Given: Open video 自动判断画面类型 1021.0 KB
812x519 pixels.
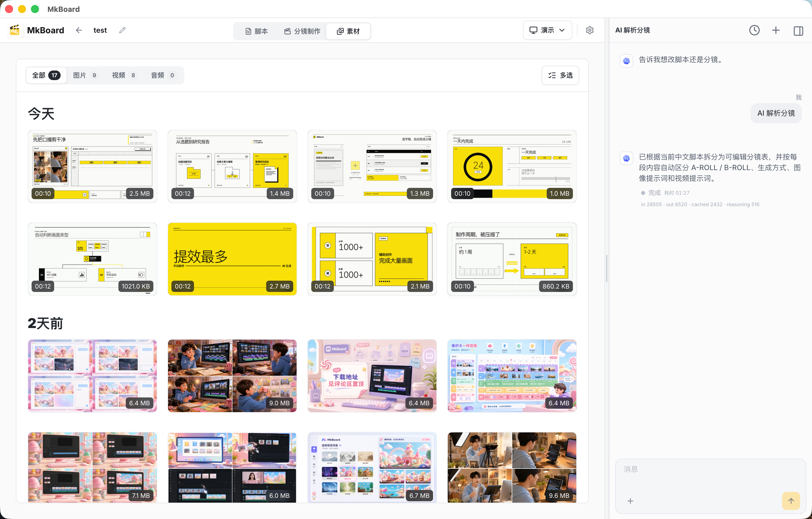Looking at the screenshot, I should pyautogui.click(x=92, y=259).
